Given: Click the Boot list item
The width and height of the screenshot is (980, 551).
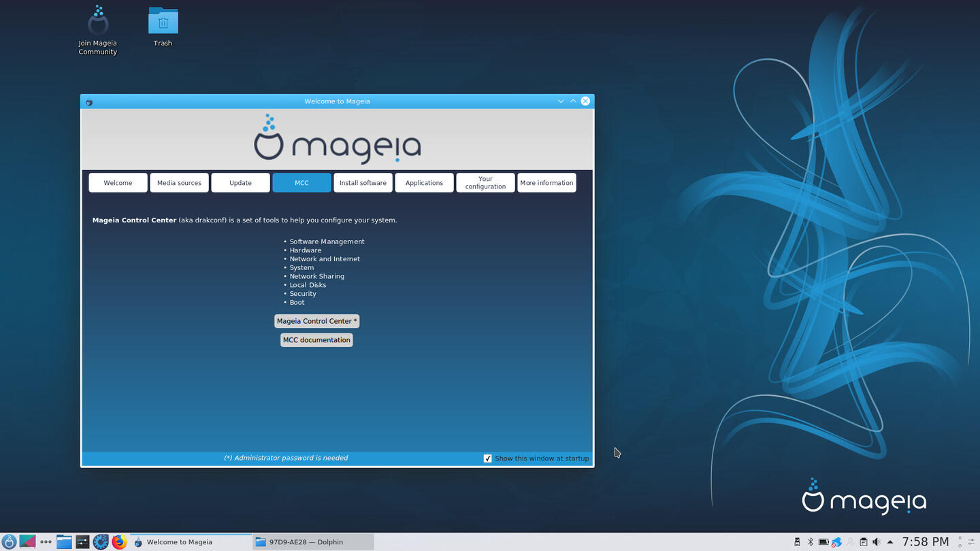Looking at the screenshot, I should point(297,303).
